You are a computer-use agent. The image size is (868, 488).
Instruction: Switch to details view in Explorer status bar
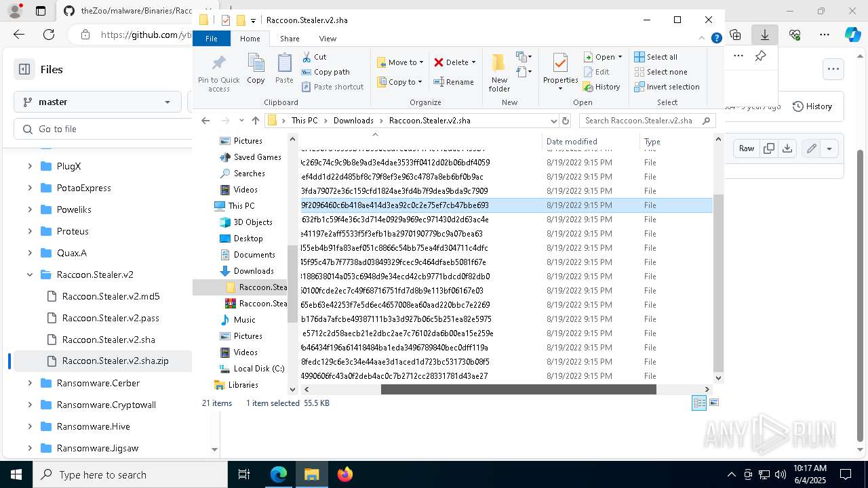pos(699,403)
